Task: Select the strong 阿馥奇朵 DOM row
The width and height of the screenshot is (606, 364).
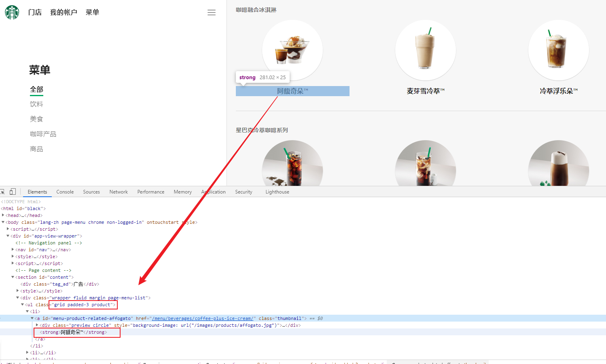Action: [x=303, y=332]
